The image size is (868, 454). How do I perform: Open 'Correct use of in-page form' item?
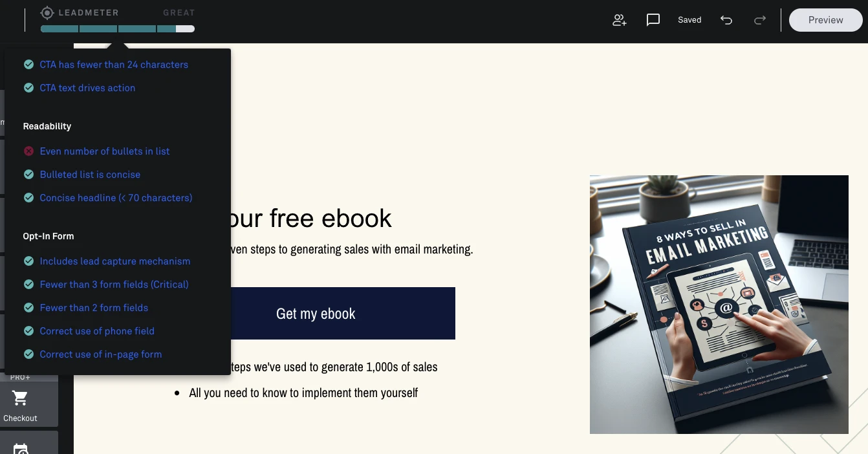[101, 354]
